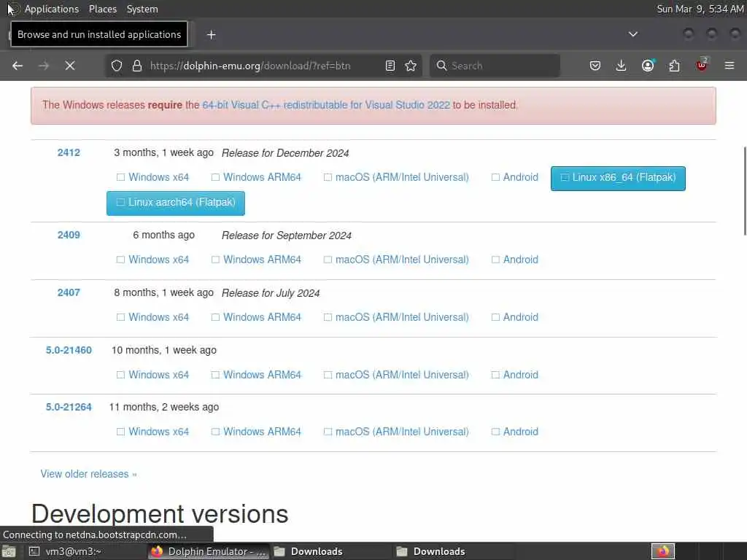Click the Firefox Search box

coord(495,66)
